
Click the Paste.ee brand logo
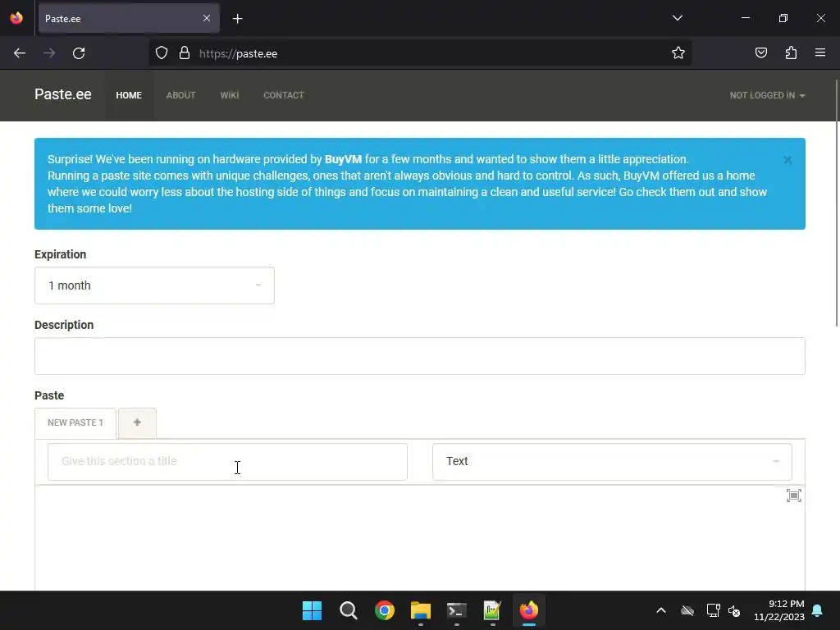(63, 95)
